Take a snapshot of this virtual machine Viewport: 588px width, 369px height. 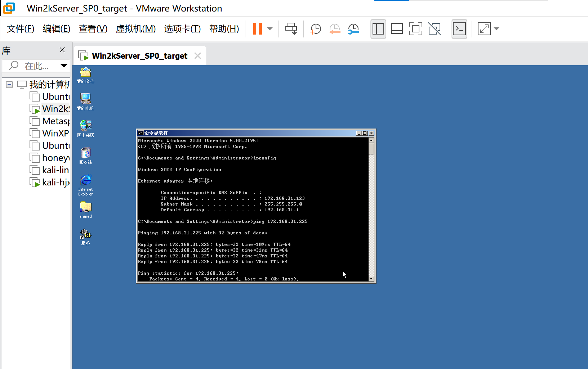pos(316,29)
